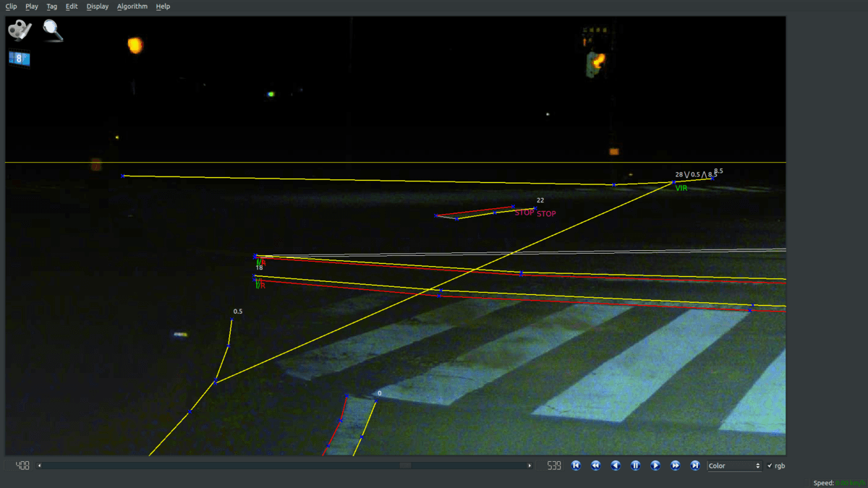The width and height of the screenshot is (868, 488).
Task: Click the right arrow of timeline scrollbar
Action: point(529,466)
